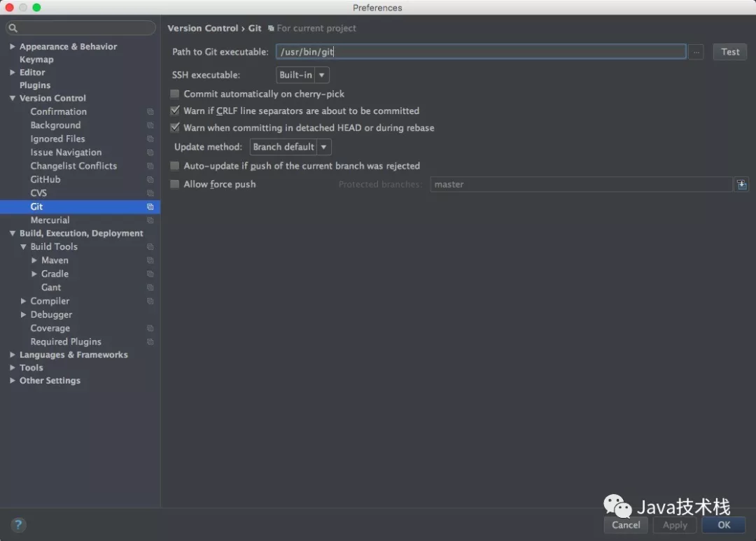Image resolution: width=756 pixels, height=541 pixels.
Task: Click the browse ellipsis button for Git path
Action: [x=696, y=52]
